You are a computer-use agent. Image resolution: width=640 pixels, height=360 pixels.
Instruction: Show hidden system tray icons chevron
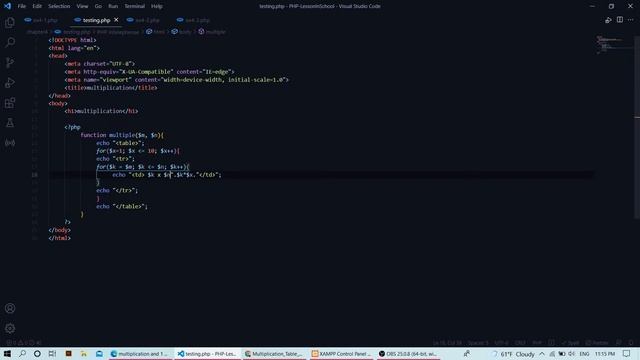542,354
